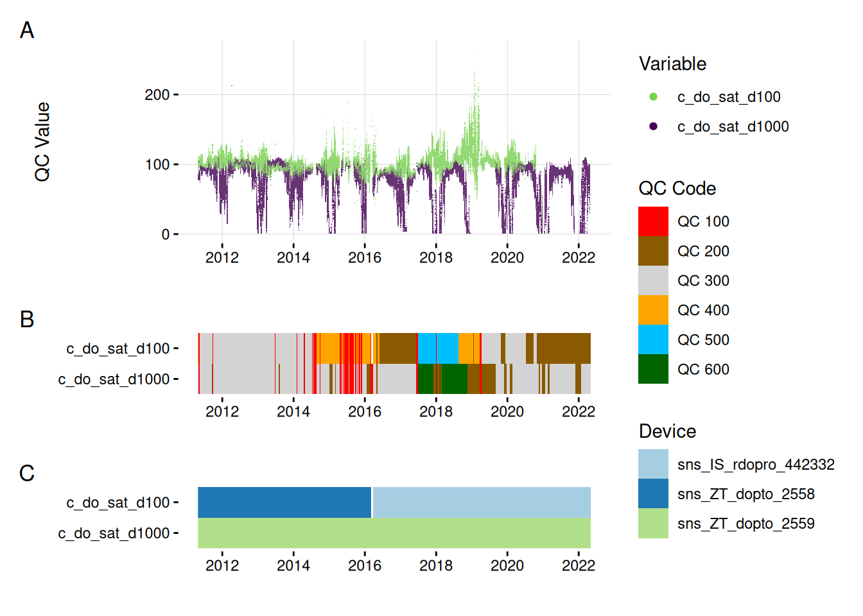This screenshot has width=863, height=616.
Task: Click the gray QC 300 legend swatch
Action: (653, 280)
